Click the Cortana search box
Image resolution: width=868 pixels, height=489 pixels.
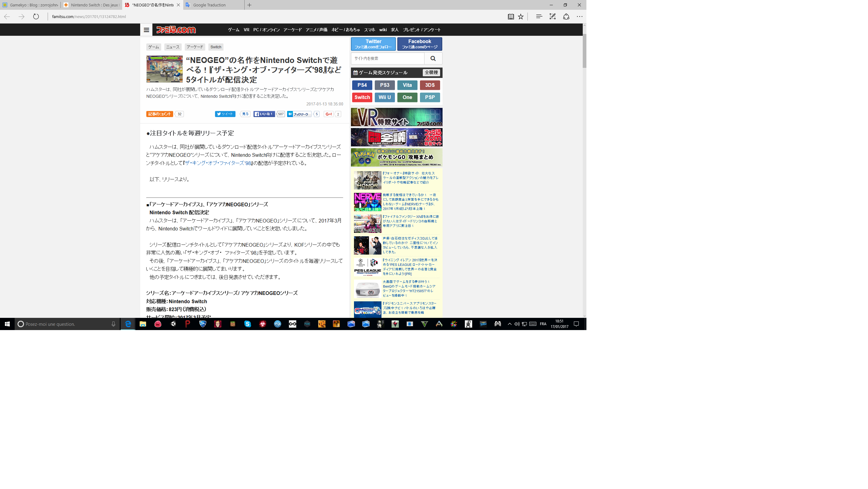click(x=67, y=324)
